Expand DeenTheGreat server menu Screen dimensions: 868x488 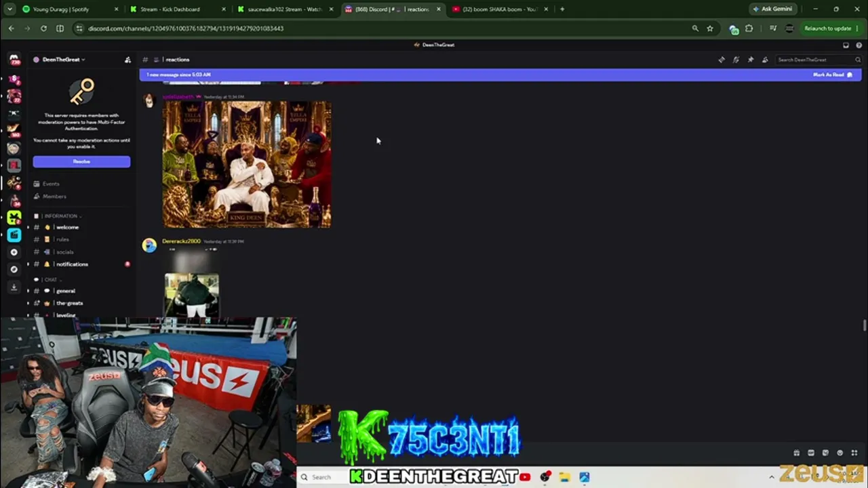pyautogui.click(x=64, y=60)
